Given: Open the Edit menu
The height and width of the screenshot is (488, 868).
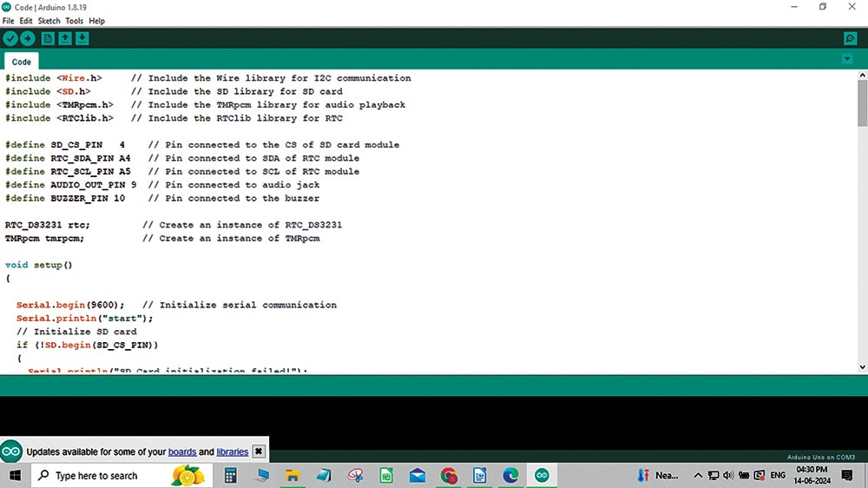Looking at the screenshot, I should pyautogui.click(x=26, y=21).
